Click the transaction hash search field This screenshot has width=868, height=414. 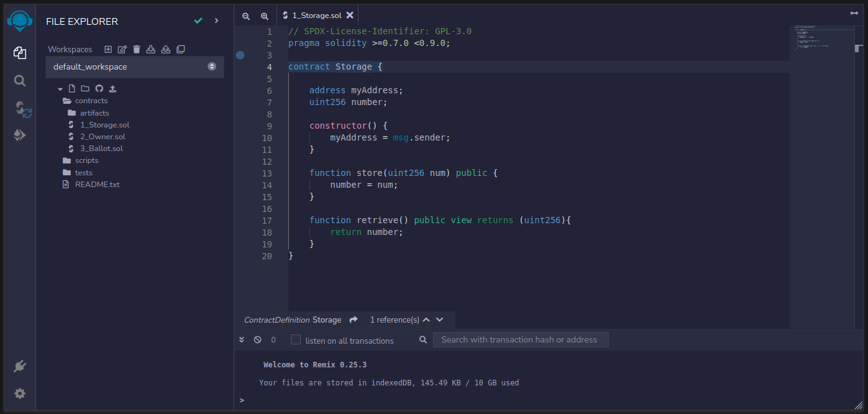click(x=521, y=339)
